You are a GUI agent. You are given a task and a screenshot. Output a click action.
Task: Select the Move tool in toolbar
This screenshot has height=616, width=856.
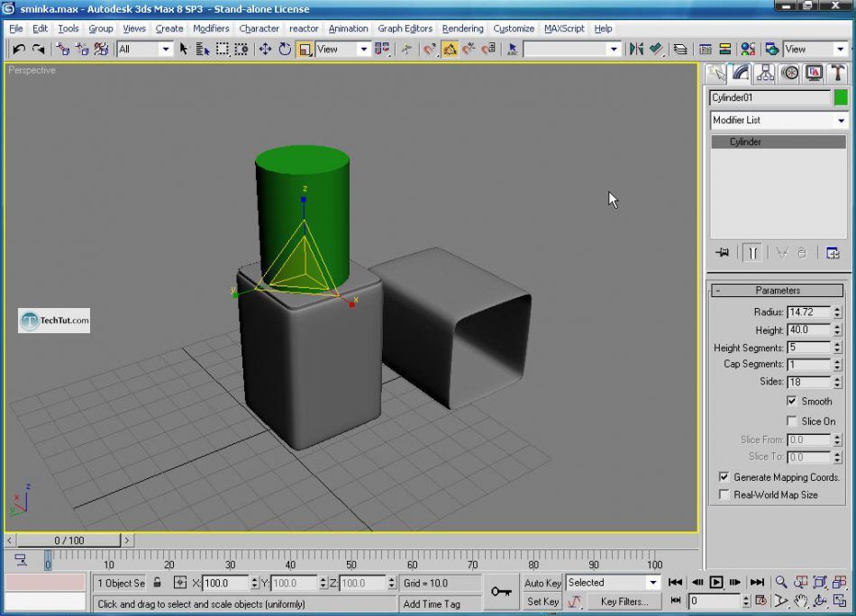265,50
